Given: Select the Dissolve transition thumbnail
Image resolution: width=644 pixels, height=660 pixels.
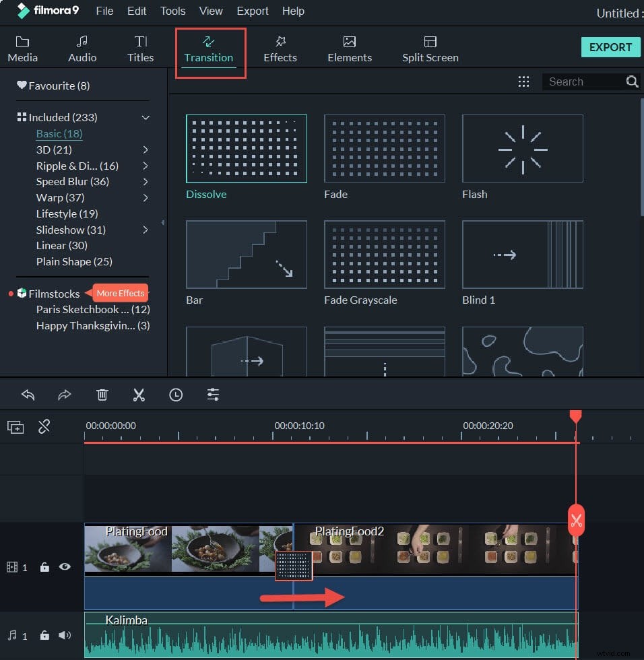Looking at the screenshot, I should pos(246,148).
